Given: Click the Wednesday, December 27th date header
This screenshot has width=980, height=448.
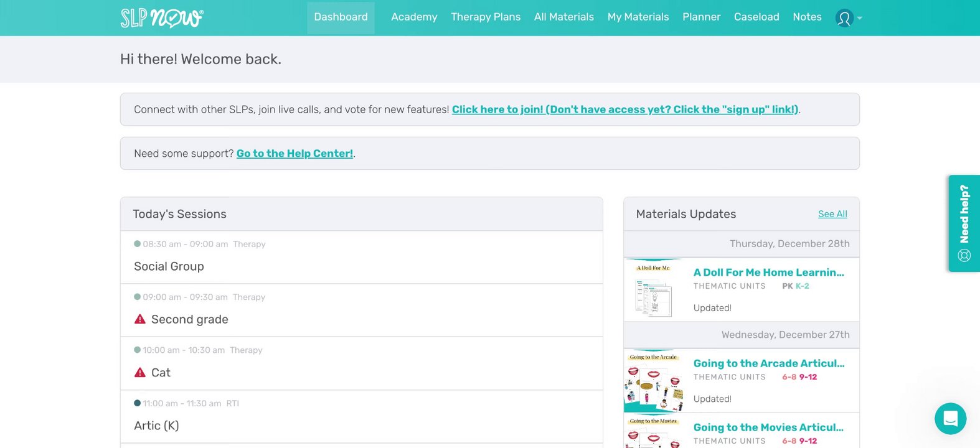Looking at the screenshot, I should tap(785, 335).
